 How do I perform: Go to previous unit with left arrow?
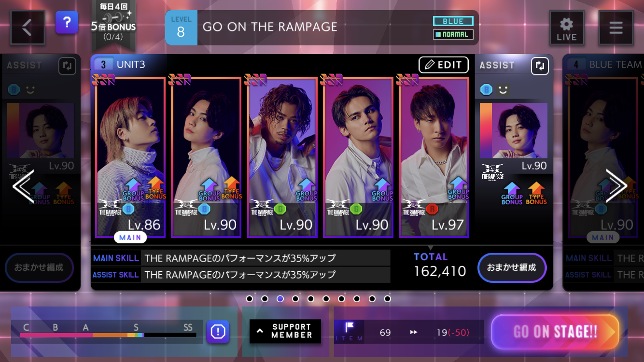pos(23,186)
